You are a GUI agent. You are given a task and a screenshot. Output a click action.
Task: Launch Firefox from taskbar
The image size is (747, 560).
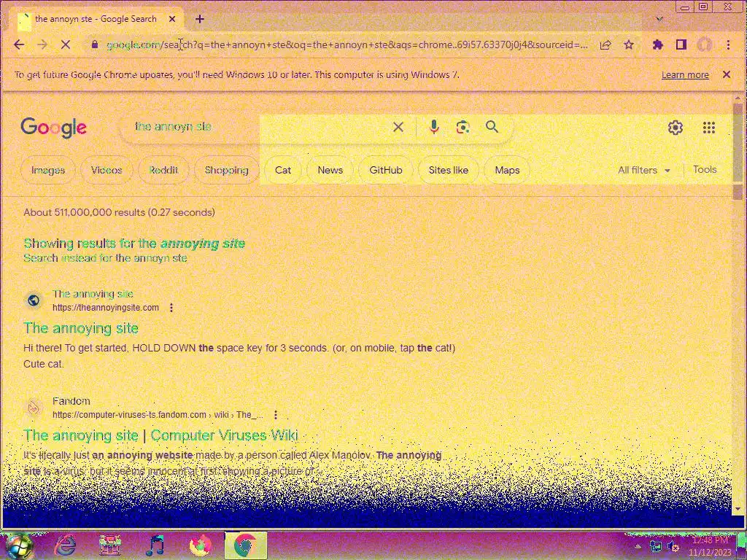point(201,545)
